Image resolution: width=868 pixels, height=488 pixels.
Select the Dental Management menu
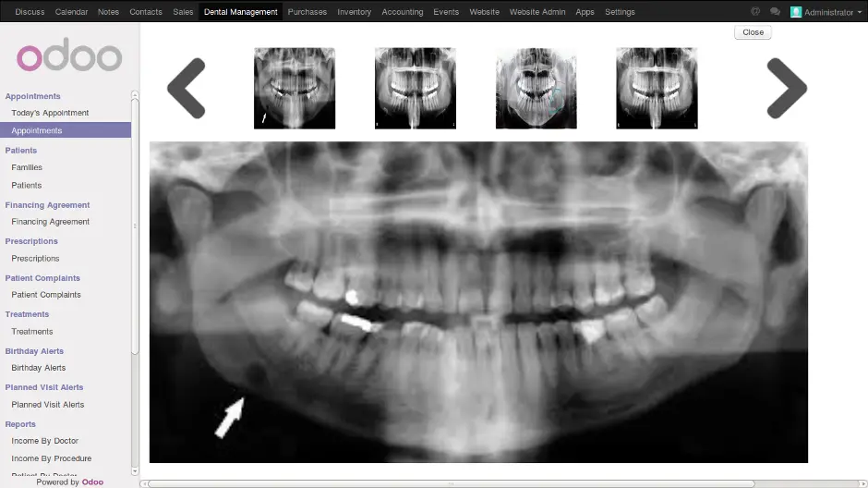[x=240, y=12]
